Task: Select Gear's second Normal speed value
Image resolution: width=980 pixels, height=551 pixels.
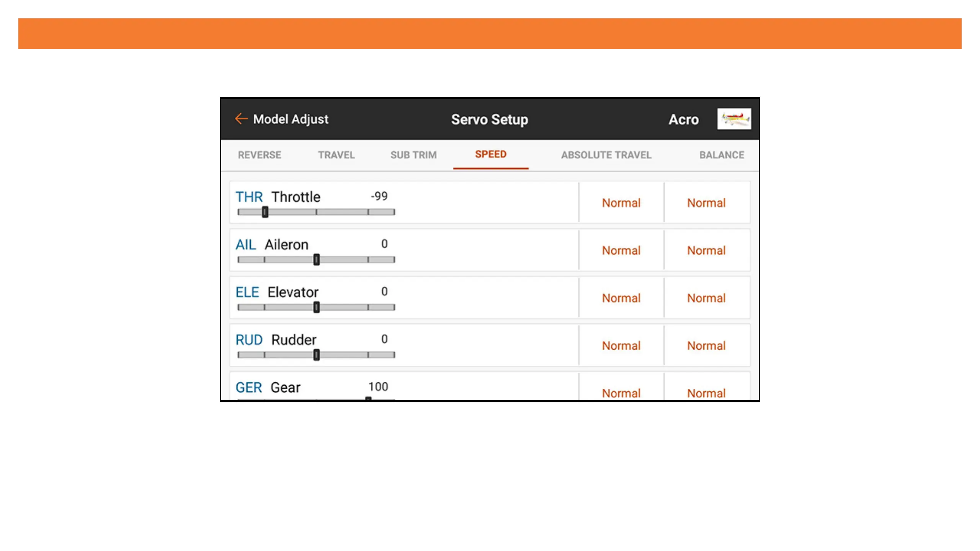Action: coord(706,393)
